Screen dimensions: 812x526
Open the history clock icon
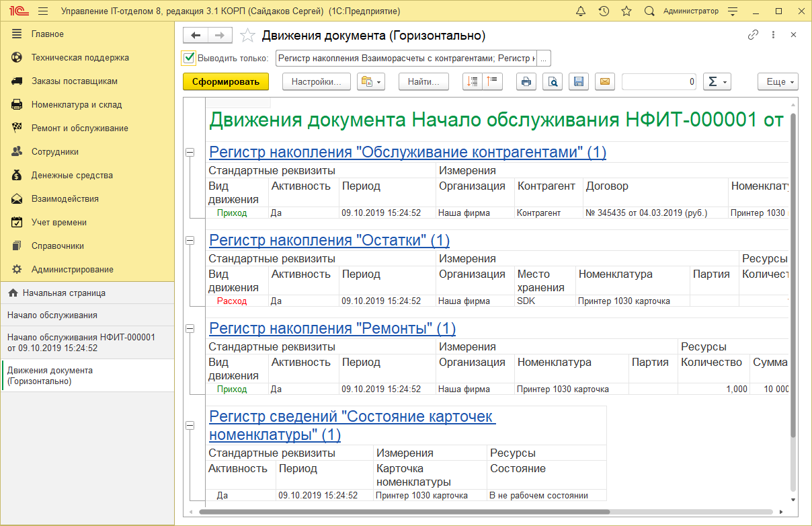pyautogui.click(x=604, y=10)
